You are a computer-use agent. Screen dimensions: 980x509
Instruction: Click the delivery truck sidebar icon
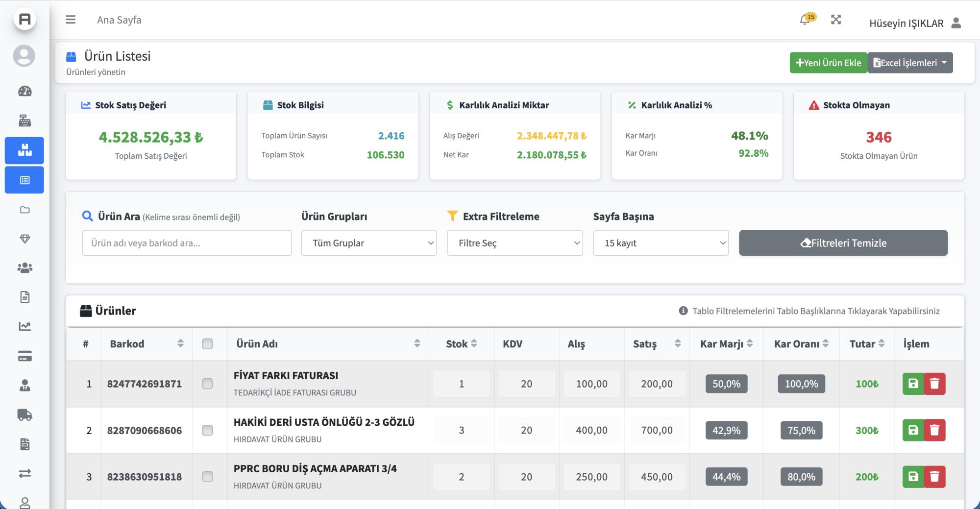[x=24, y=415]
